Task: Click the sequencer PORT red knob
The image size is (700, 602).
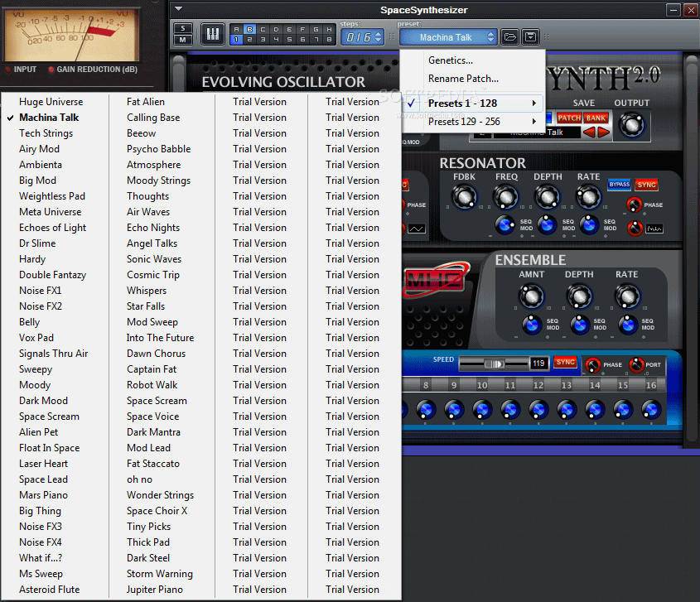Action: (x=636, y=365)
